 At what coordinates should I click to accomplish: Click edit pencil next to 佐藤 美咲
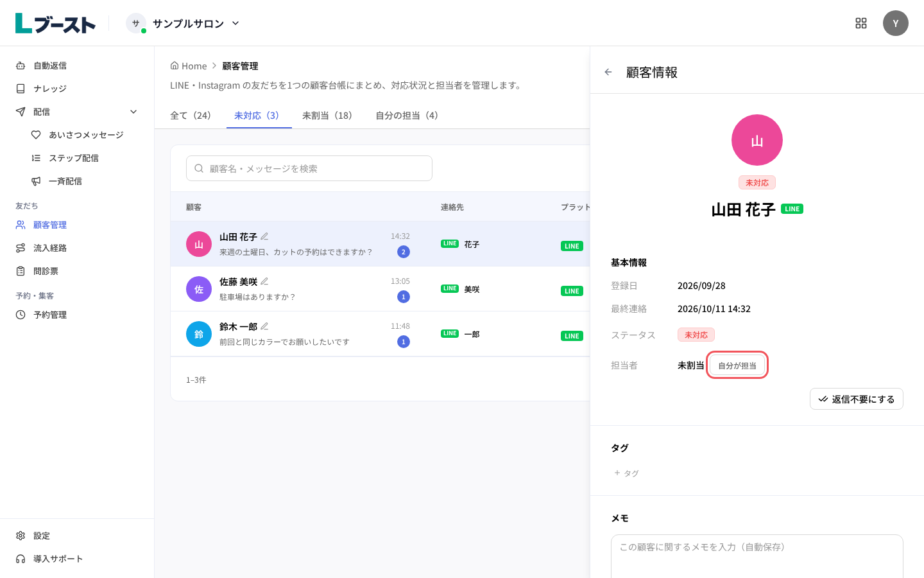[x=264, y=281]
